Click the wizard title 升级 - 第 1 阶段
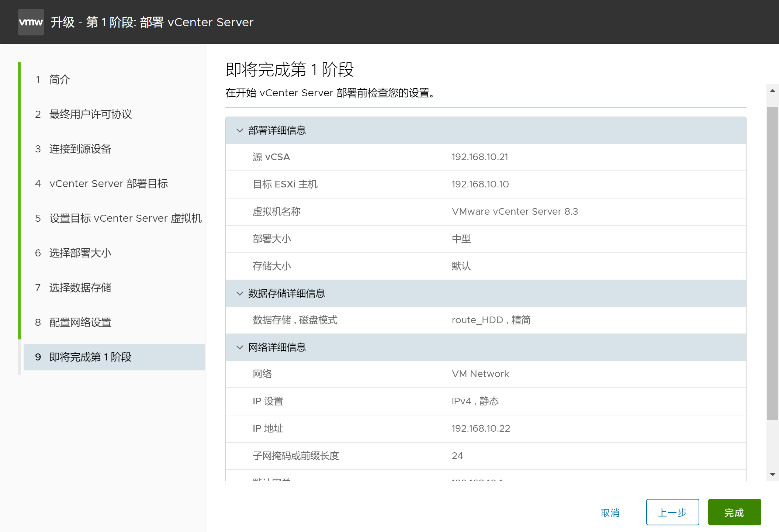This screenshot has height=532, width=779. (x=152, y=22)
